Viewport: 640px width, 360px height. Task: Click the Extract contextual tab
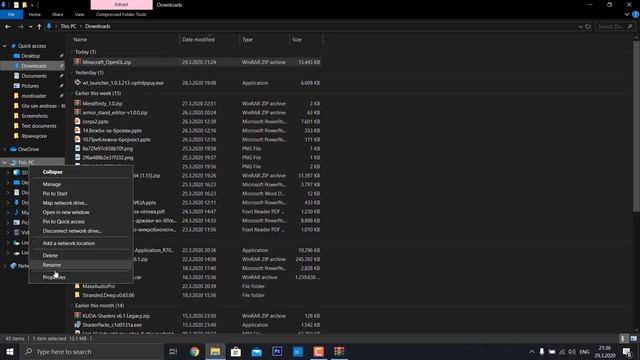pyautogui.click(x=121, y=4)
